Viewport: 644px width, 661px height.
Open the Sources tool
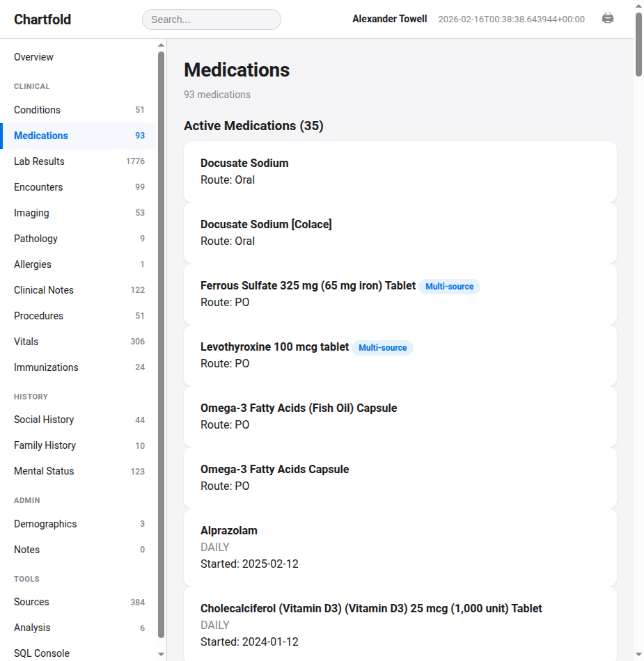coord(31,602)
